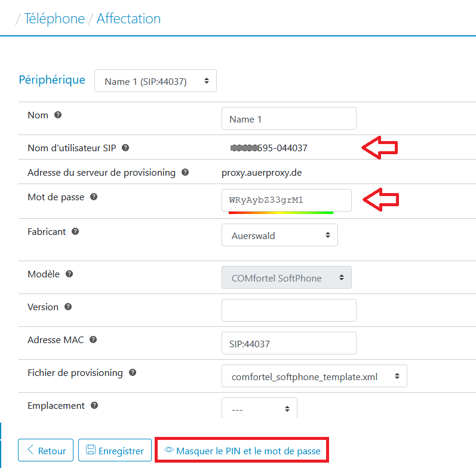Click help icon for Adresse du serveur de provisioning
The image size is (476, 468).
(x=185, y=172)
